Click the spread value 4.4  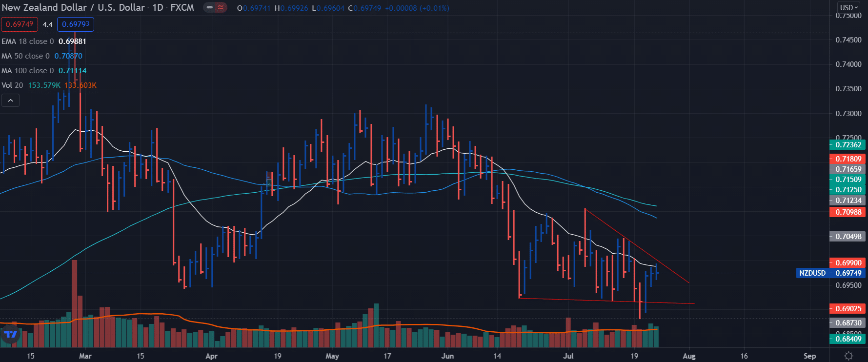[x=47, y=24]
